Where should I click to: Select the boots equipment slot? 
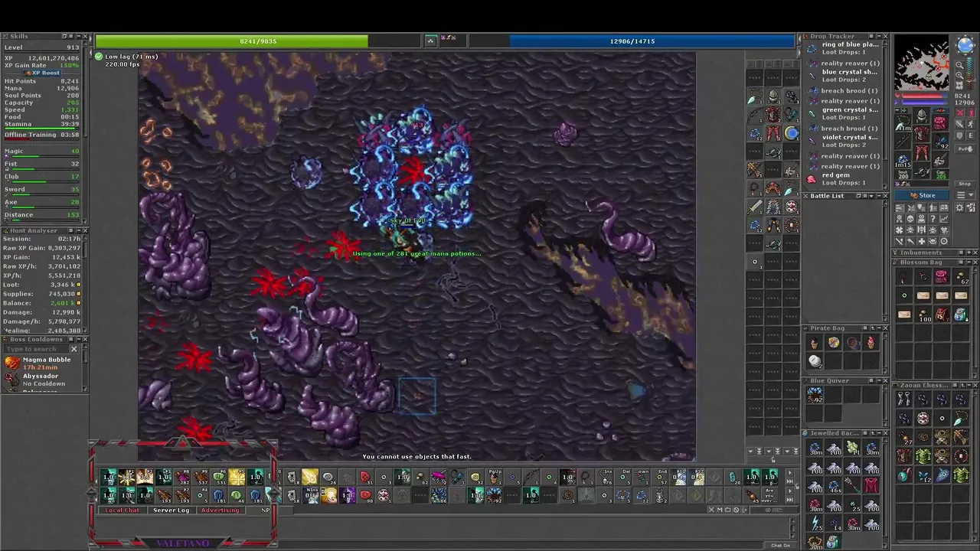[921, 171]
